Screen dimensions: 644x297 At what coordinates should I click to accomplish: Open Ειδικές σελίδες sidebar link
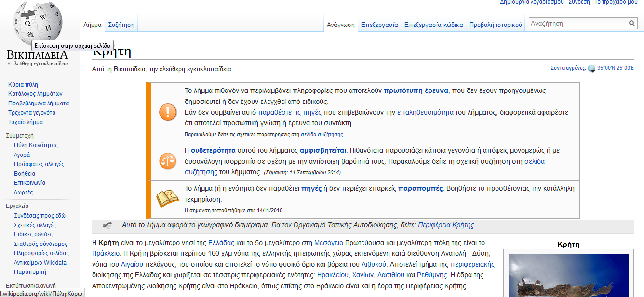tap(33, 234)
